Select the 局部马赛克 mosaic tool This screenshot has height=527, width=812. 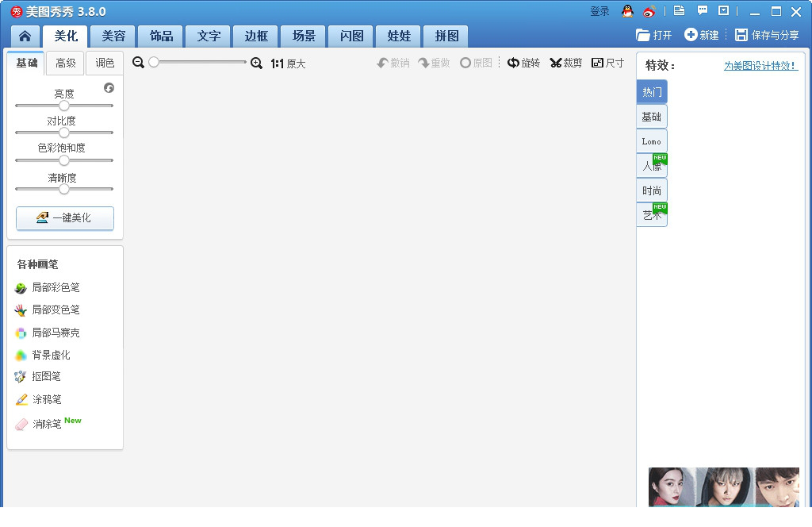point(48,333)
